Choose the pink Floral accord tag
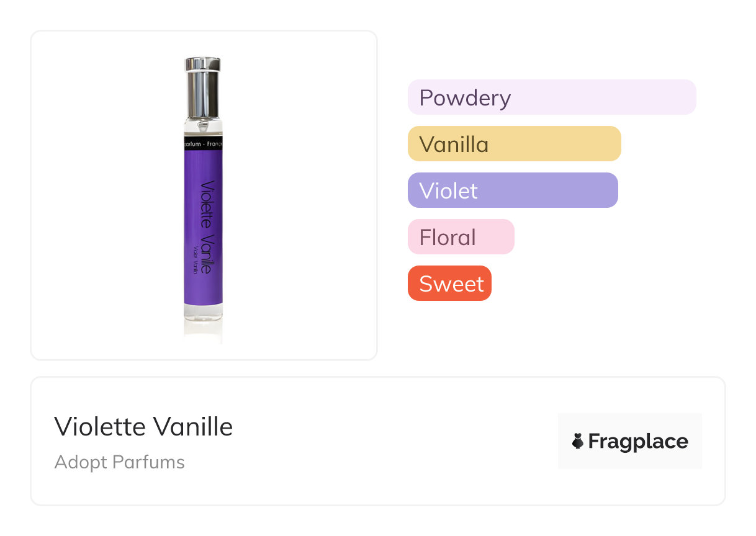Image resolution: width=756 pixels, height=536 pixels. coord(461,237)
